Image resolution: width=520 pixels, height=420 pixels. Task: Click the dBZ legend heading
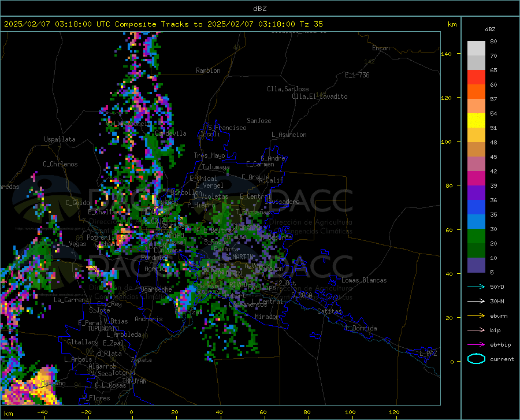pos(490,29)
